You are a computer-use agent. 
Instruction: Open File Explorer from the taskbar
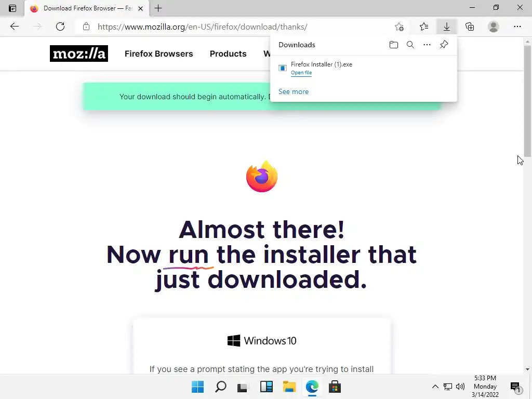point(289,387)
